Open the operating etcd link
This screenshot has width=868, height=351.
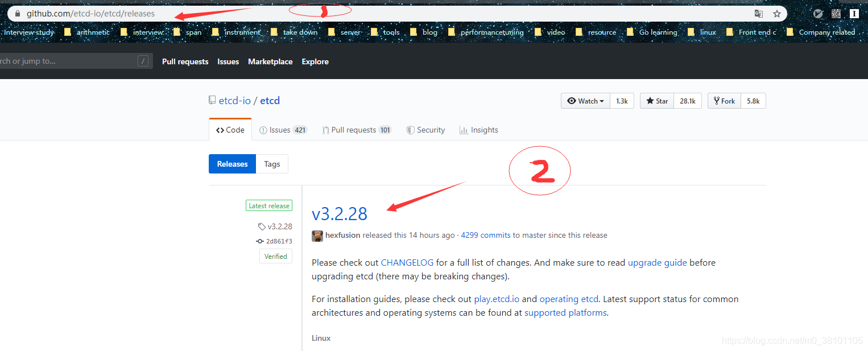569,299
